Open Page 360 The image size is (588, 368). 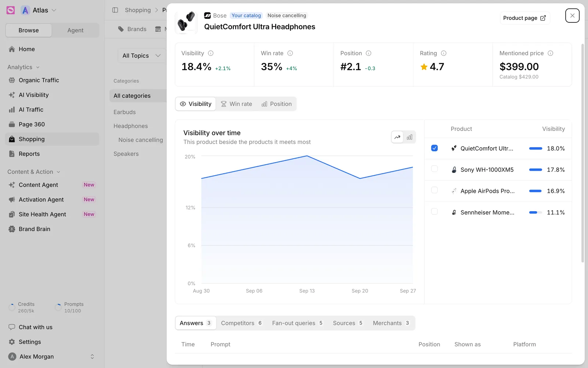52,124
